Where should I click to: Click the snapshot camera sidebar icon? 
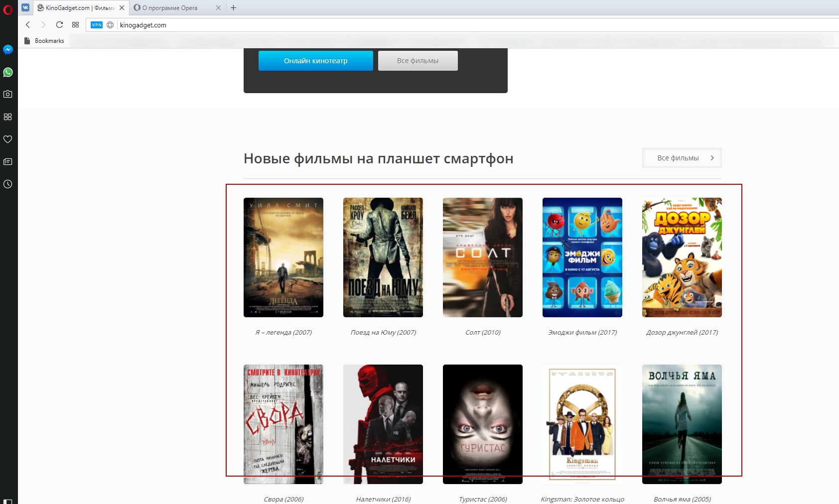[8, 94]
